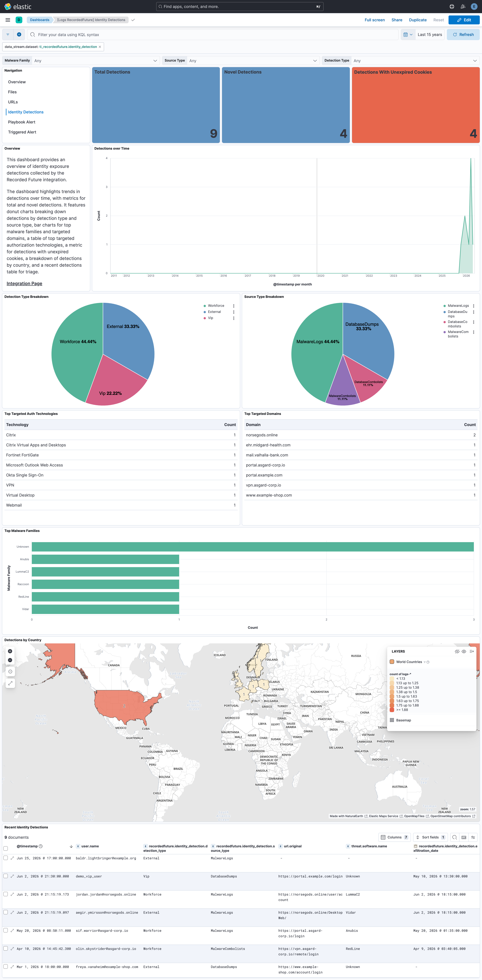Select the jordan.jordan row checkbox
The height and width of the screenshot is (980, 482).
(x=6, y=894)
